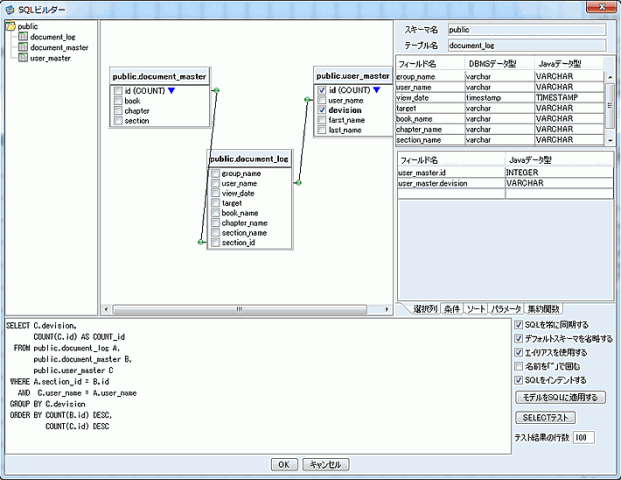621x480 pixels.
Task: Click join connector dot next to section_id
Action: pos(201,242)
